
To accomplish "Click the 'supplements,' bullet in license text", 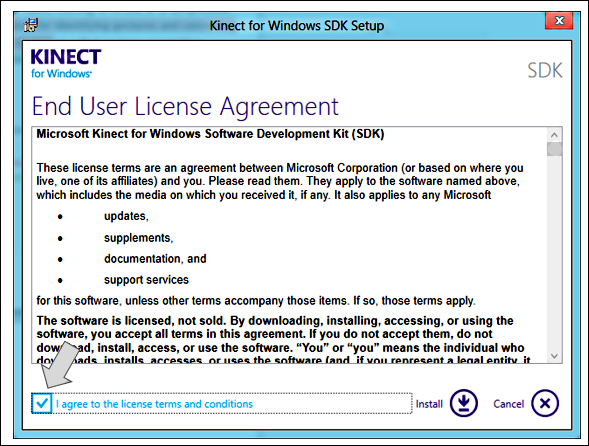I will [139, 238].
